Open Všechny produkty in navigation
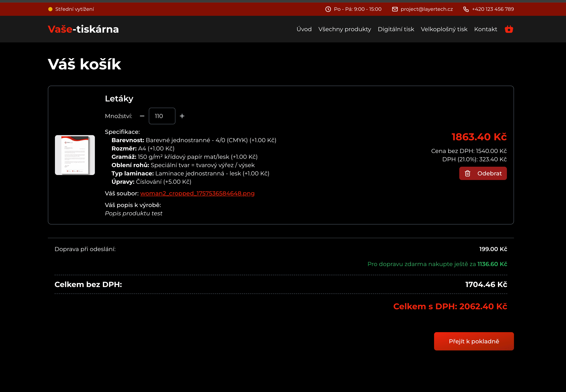 (x=344, y=29)
